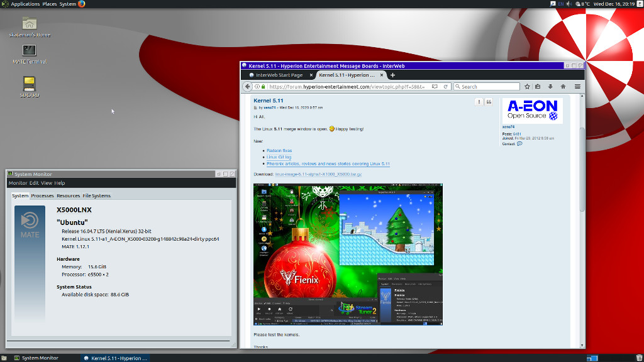Open the weather applet showing 8 °C
Image resolution: width=644 pixels, height=362 pixels.
(x=583, y=4)
